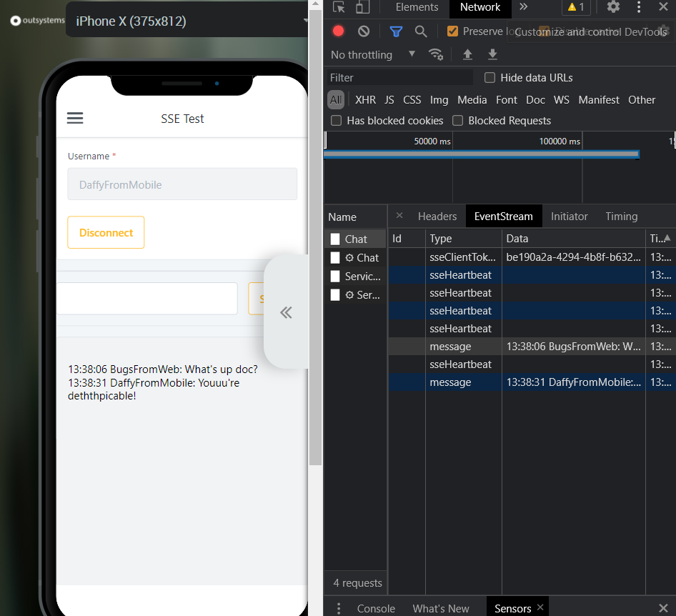Toggle the network filter funnel icon
Image resolution: width=676 pixels, height=616 pixels.
click(396, 31)
